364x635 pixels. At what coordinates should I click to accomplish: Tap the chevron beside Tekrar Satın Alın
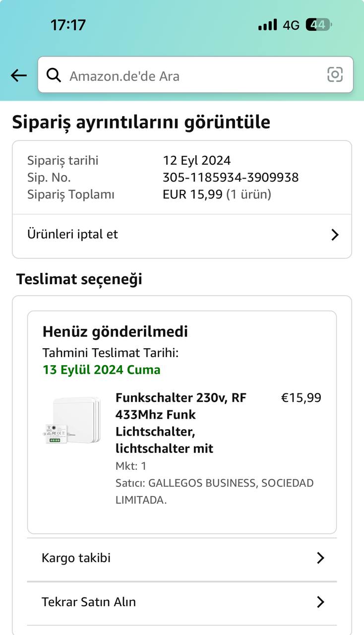pyautogui.click(x=320, y=602)
